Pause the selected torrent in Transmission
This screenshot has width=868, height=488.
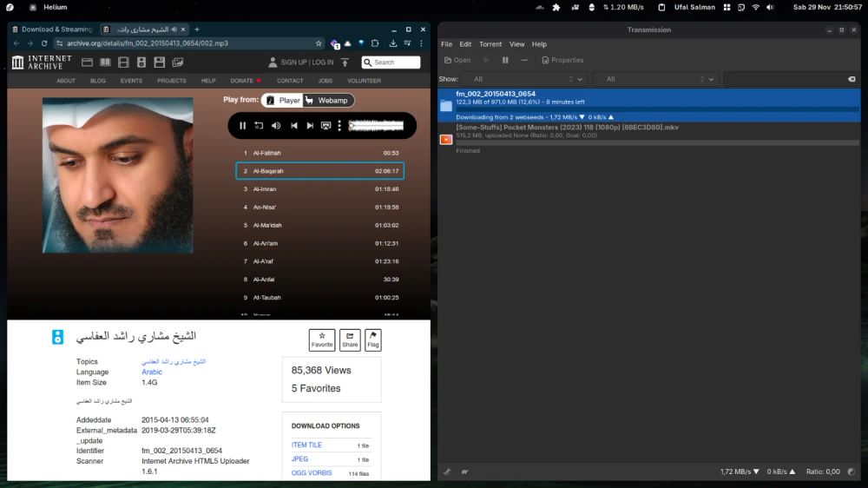(x=505, y=60)
